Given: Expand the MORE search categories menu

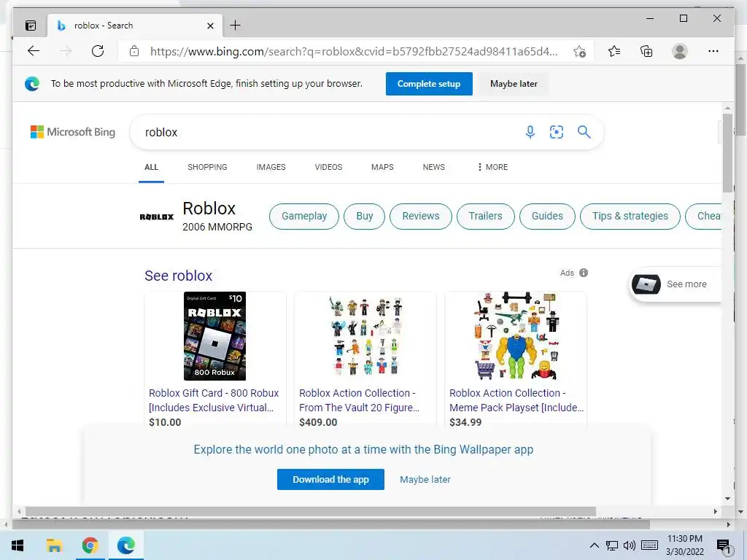Looking at the screenshot, I should point(492,167).
